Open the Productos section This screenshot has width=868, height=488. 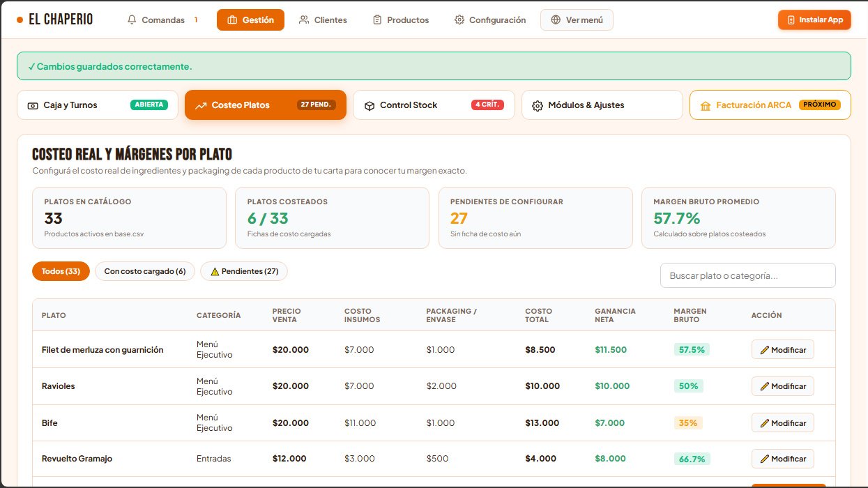click(x=401, y=20)
